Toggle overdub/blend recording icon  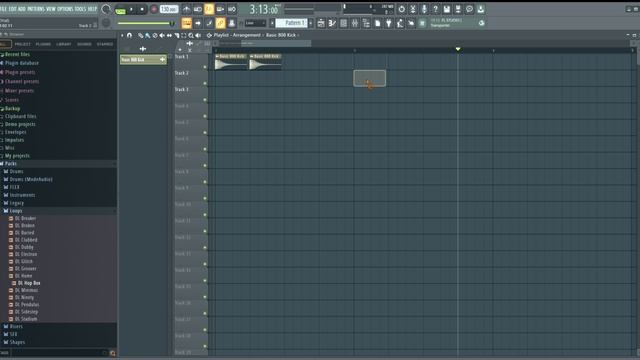(x=220, y=9)
